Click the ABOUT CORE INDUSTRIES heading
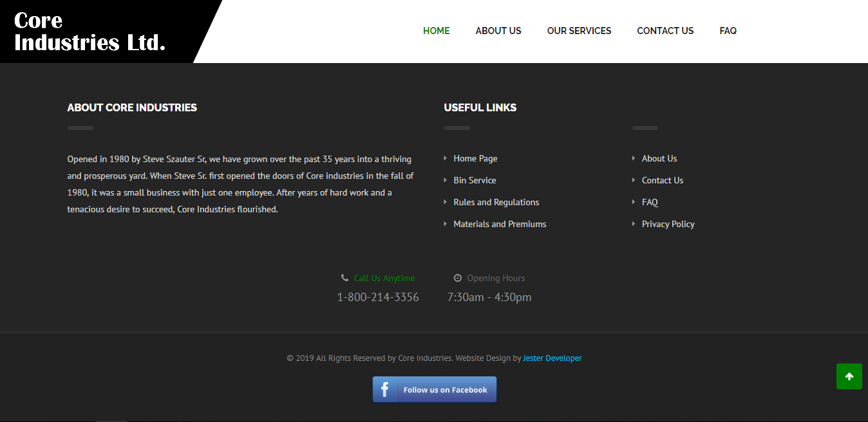 132,107
